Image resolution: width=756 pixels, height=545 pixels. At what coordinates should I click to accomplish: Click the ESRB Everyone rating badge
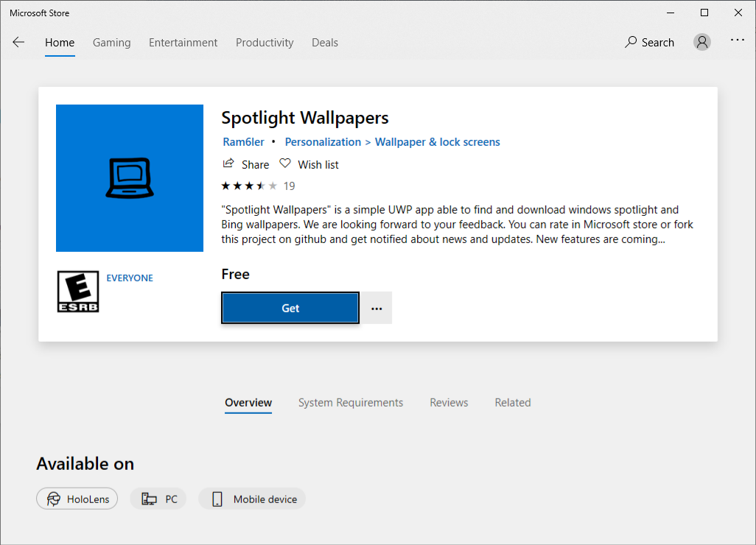click(78, 292)
